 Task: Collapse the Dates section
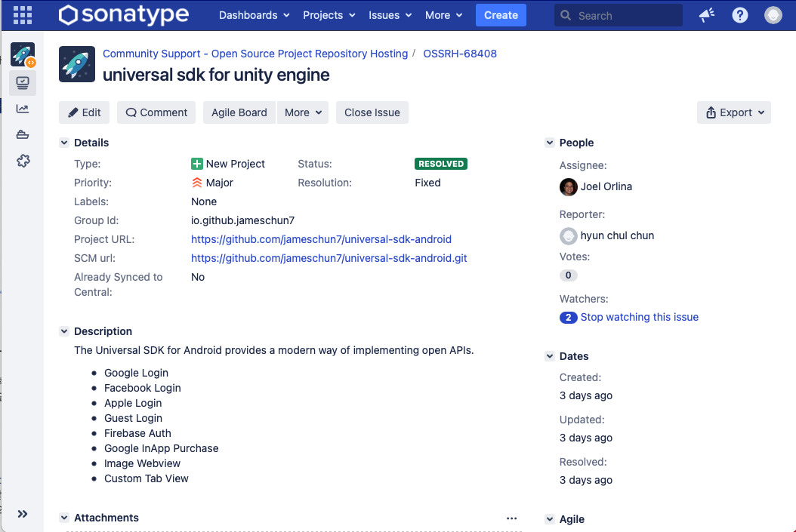click(x=549, y=356)
